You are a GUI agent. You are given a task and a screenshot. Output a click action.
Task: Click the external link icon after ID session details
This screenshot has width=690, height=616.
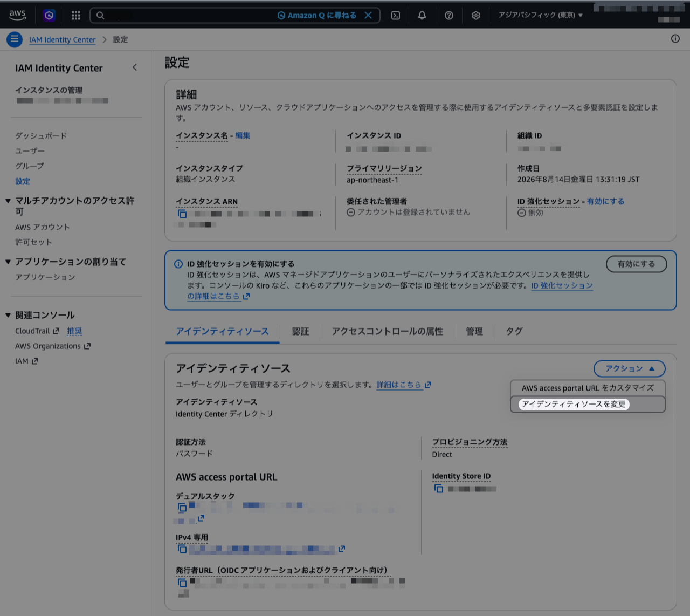tap(246, 296)
